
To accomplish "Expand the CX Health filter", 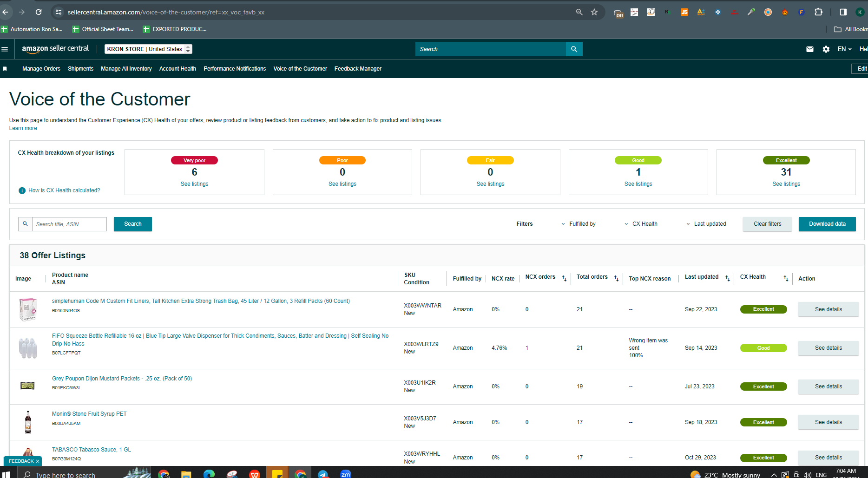I will [642, 224].
